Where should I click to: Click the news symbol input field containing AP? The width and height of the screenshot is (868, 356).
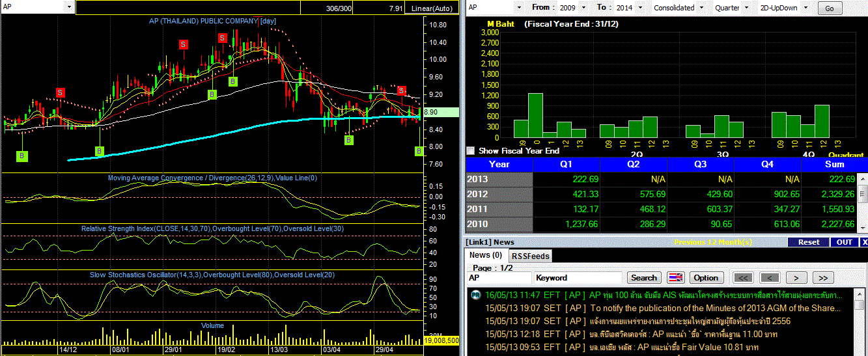click(499, 278)
